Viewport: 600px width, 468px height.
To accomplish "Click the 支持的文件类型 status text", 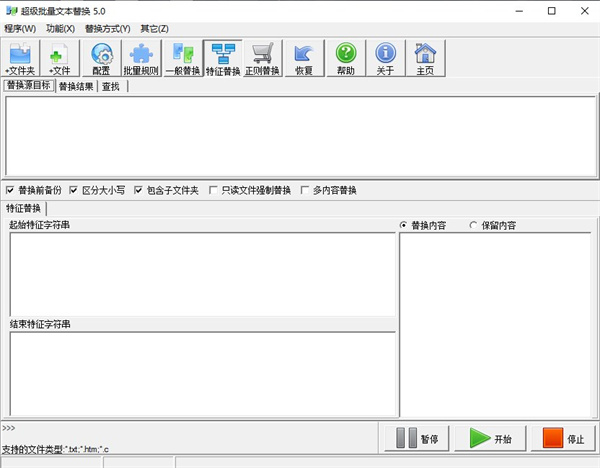I will [x=55, y=449].
